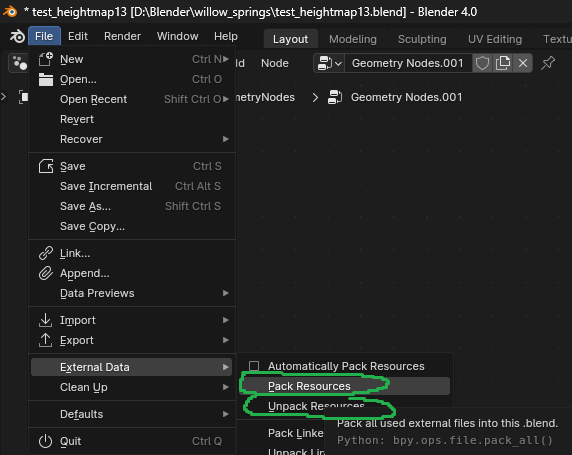Click the GeometryNodes breadcrumb label
Screen dimensions: 572x455
(265, 97)
